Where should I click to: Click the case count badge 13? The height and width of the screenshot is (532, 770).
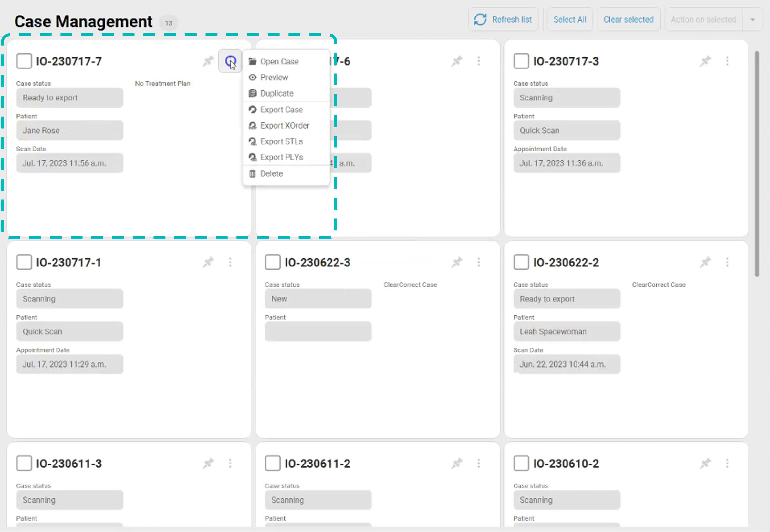pyautogui.click(x=169, y=23)
